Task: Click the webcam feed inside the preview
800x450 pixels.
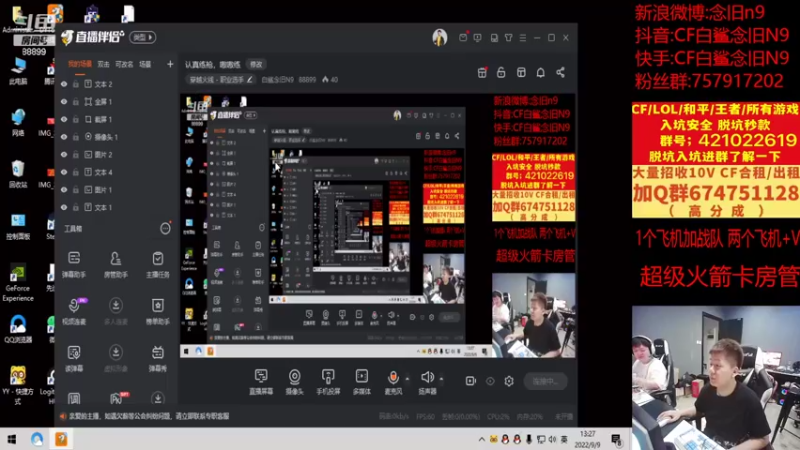Action: [534, 315]
